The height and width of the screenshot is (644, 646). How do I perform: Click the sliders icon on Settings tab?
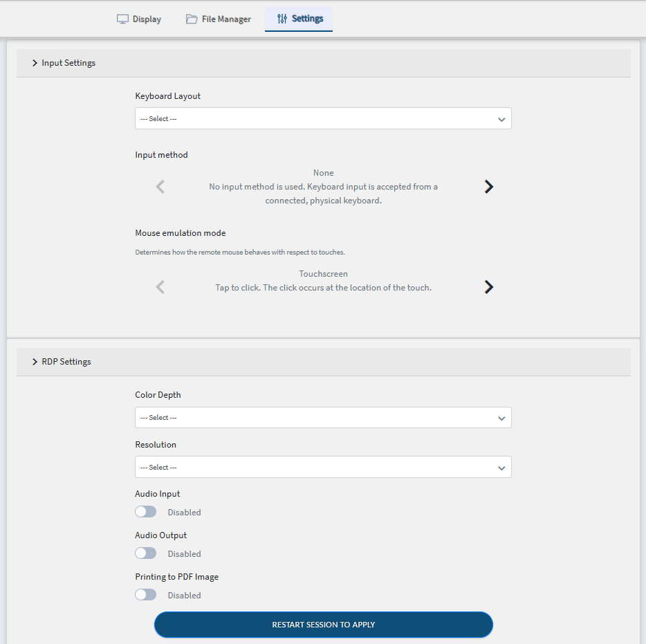pyautogui.click(x=282, y=19)
